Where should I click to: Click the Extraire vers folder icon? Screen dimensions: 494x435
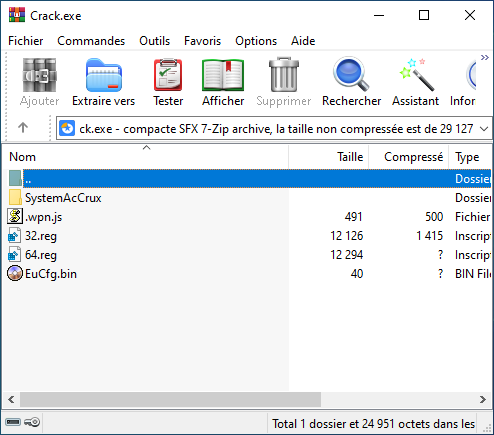(104, 75)
